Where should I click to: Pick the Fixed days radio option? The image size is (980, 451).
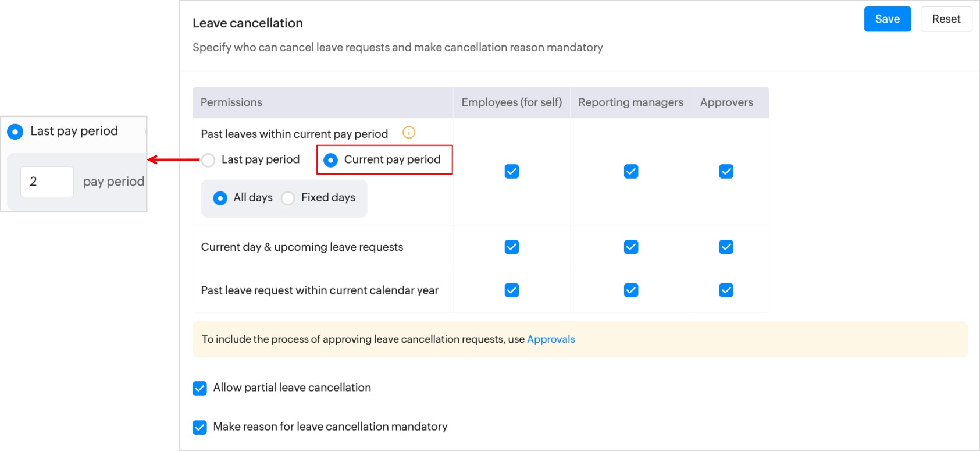click(x=288, y=198)
